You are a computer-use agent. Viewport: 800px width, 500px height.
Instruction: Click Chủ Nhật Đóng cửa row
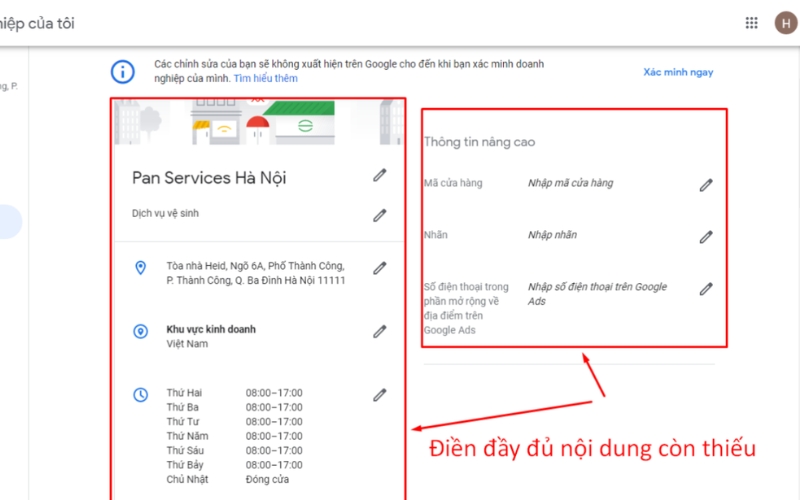pyautogui.click(x=228, y=479)
